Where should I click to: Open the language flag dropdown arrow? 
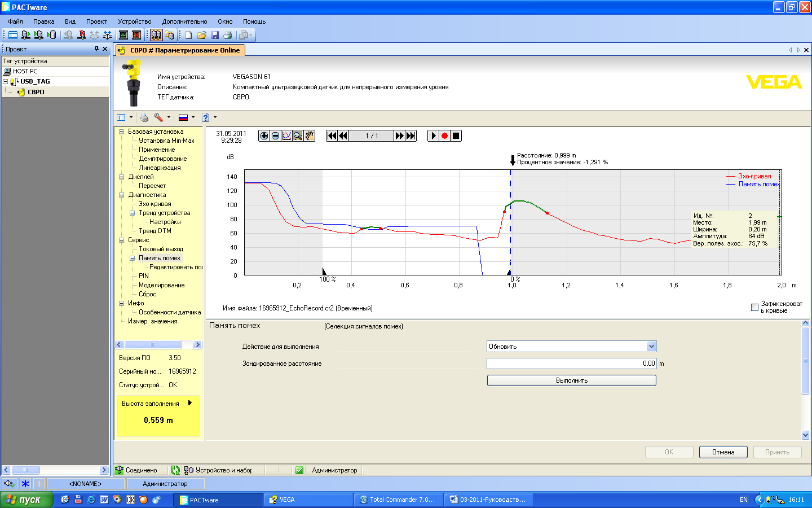(x=193, y=117)
